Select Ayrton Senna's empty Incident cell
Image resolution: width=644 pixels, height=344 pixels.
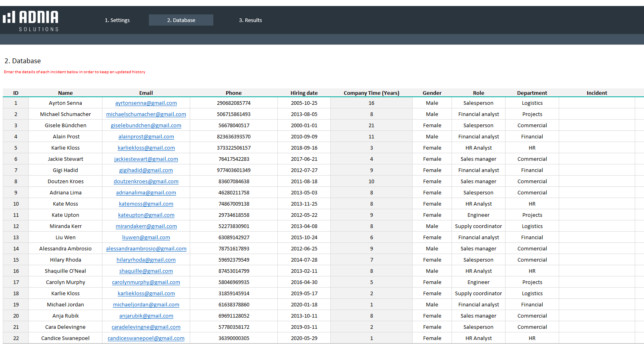[596, 103]
